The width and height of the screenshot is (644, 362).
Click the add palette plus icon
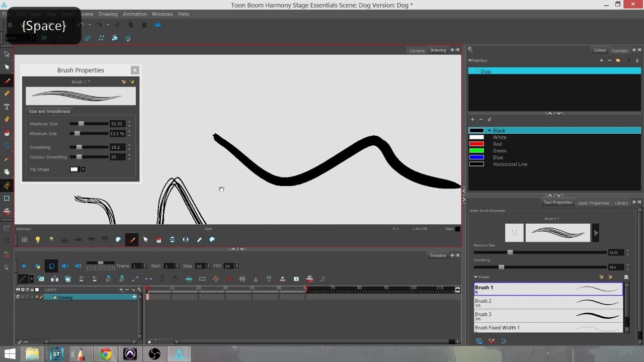[601, 60]
